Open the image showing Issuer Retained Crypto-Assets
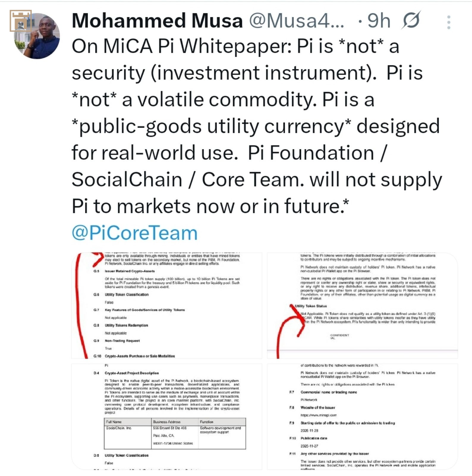Image resolution: width=472 pixels, height=476 pixels. click(166, 305)
